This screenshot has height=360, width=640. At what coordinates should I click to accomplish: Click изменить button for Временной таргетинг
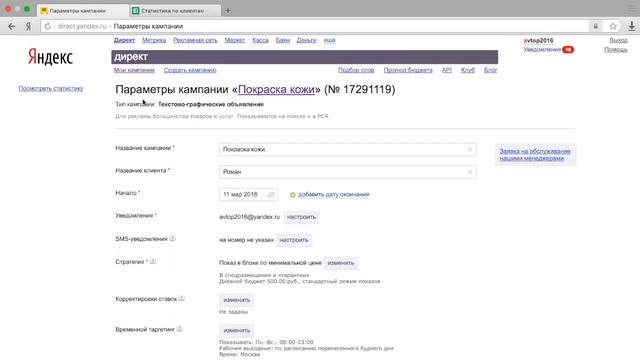pos(237,330)
